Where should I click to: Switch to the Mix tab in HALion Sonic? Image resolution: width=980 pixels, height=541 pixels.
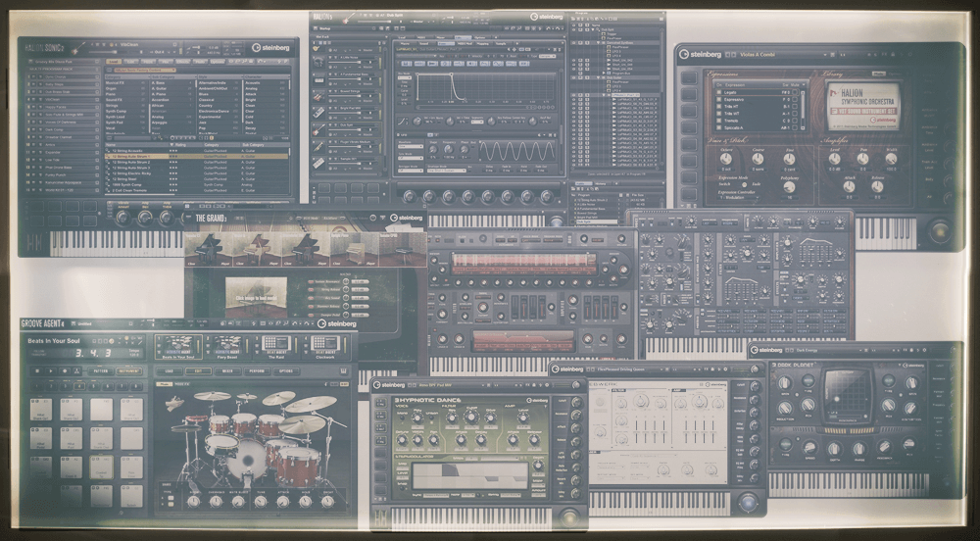(166, 62)
